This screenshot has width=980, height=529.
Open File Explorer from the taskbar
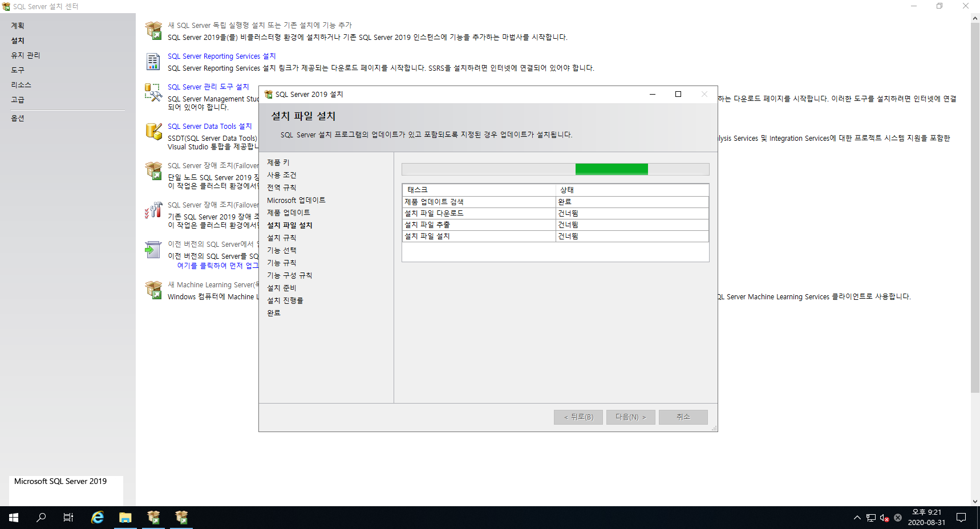[125, 518]
